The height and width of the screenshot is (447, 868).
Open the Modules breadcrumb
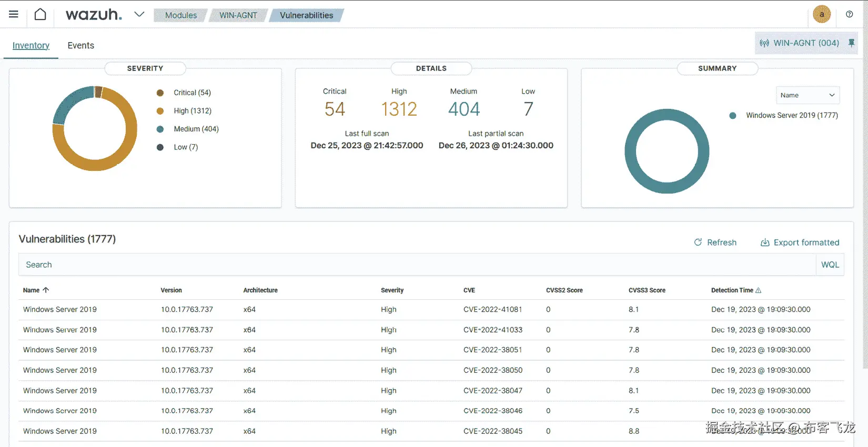(x=180, y=15)
